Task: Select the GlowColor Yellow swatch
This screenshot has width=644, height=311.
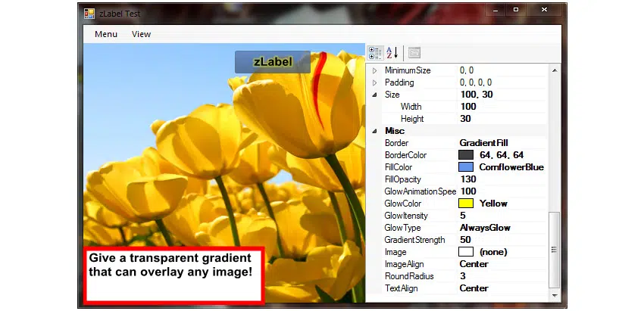Action: click(466, 204)
